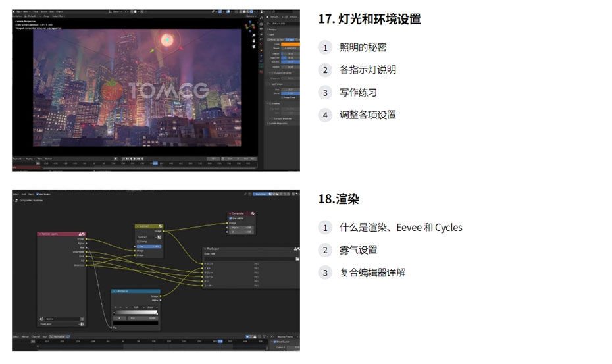Click lesson item 复合编辑器详解

(372, 273)
